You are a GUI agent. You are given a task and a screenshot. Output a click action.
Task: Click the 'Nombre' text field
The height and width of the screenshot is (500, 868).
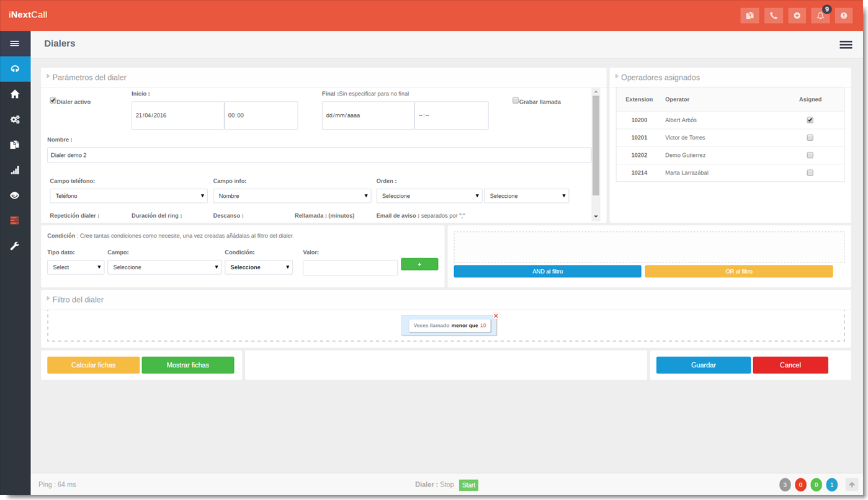click(x=319, y=155)
